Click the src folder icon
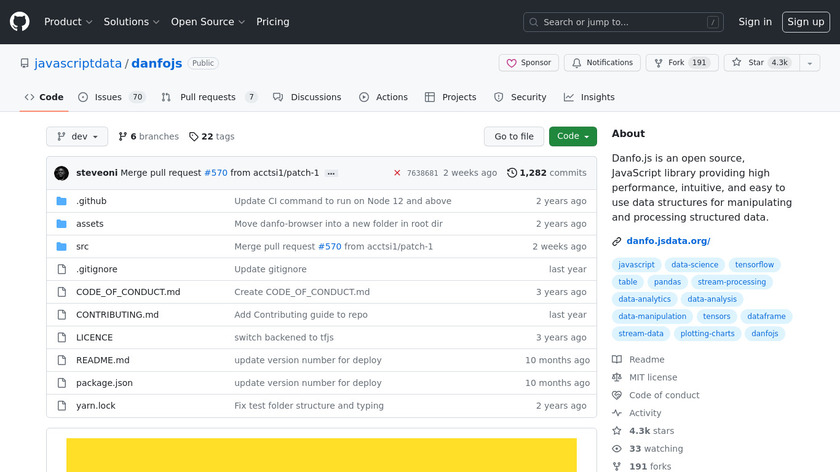Viewport: 840px width, 472px height. (x=62, y=246)
